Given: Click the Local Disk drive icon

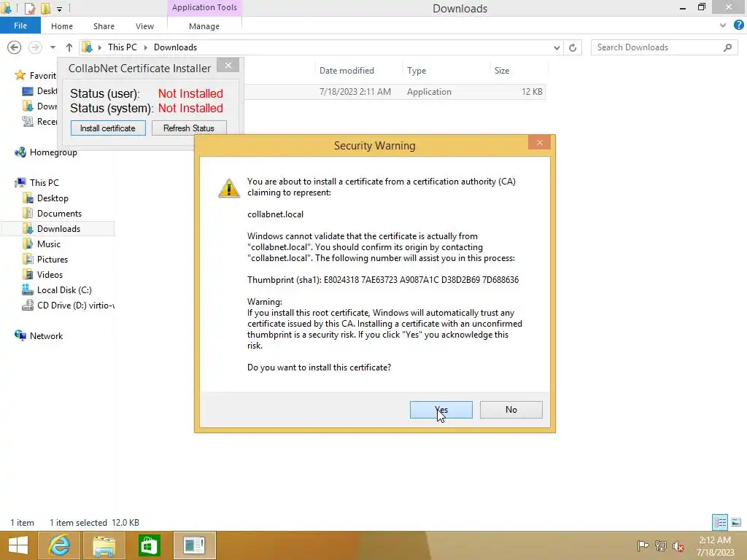Looking at the screenshot, I should 28,289.
